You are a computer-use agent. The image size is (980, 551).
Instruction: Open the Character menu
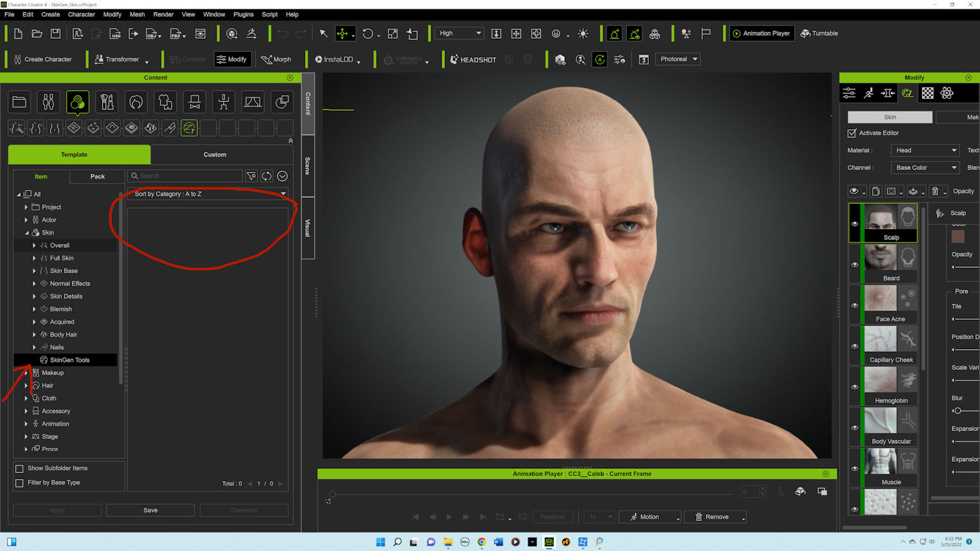point(81,14)
